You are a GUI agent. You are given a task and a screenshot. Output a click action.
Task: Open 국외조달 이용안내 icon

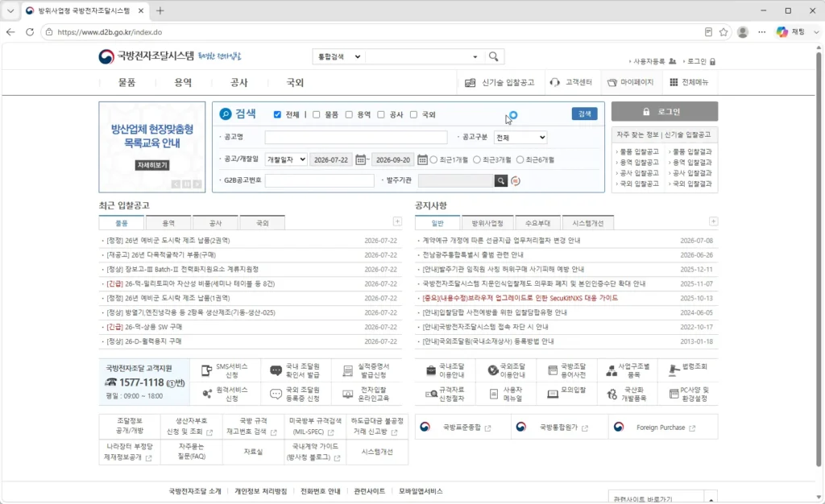pyautogui.click(x=492, y=370)
